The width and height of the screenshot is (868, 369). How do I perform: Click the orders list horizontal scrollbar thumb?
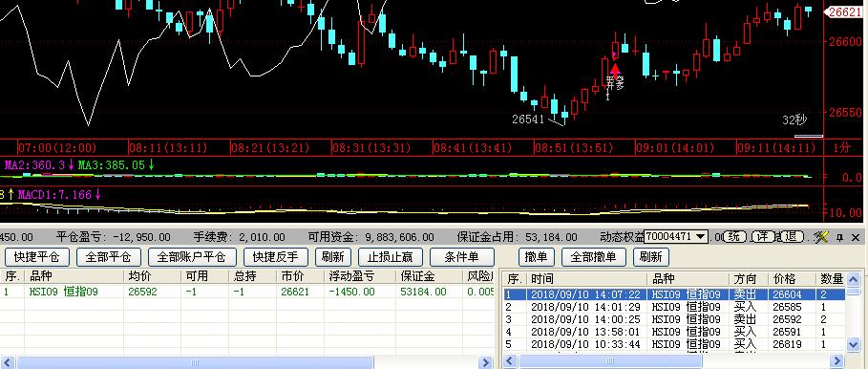pos(610,361)
